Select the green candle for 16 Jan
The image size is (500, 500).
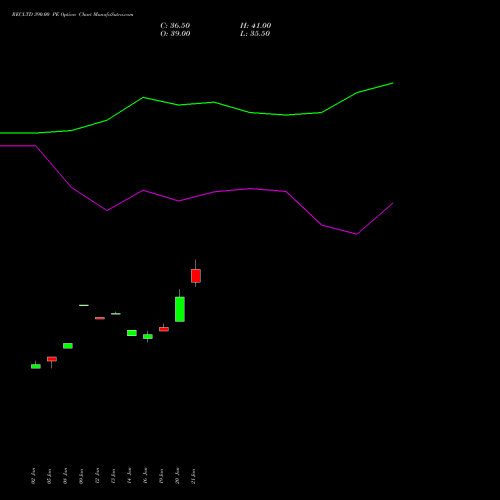pos(148,337)
